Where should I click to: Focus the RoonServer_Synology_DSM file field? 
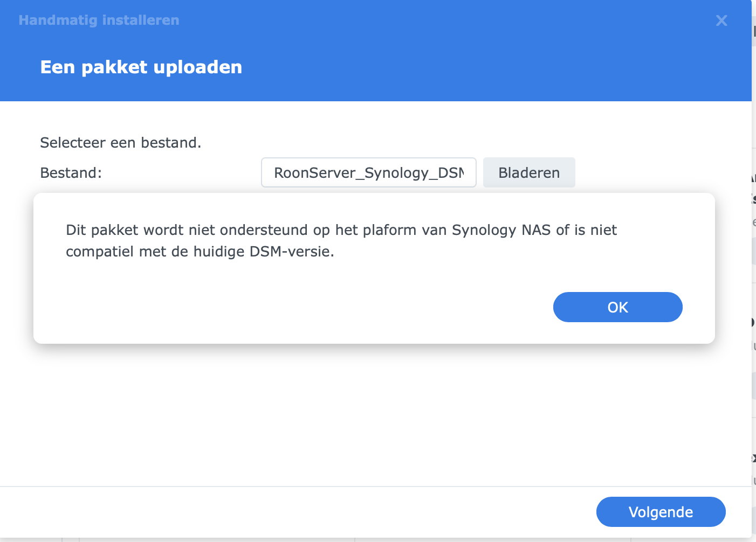click(369, 172)
